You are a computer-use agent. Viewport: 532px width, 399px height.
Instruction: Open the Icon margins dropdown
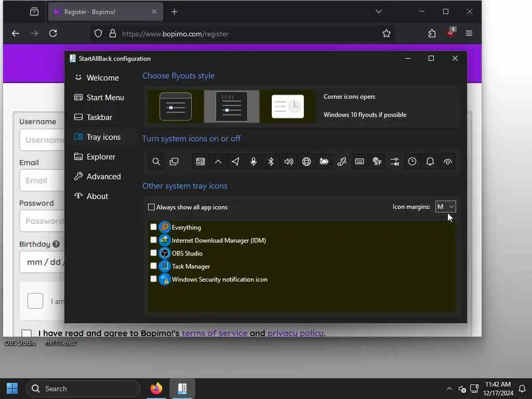tap(445, 207)
